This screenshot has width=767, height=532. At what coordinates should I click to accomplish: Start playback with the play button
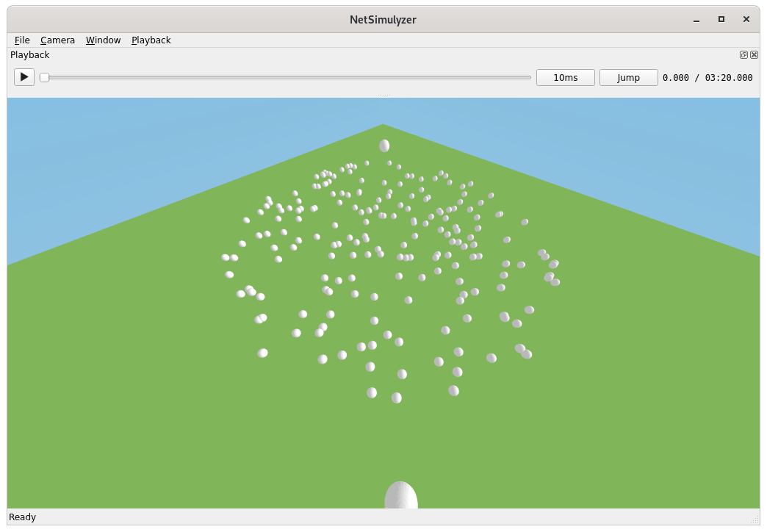(24, 77)
